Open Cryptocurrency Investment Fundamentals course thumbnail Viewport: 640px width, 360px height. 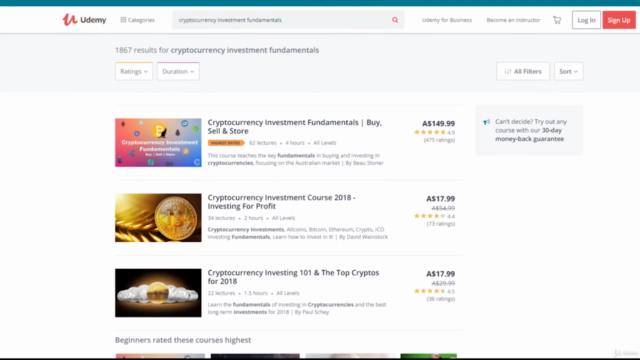tap(158, 142)
